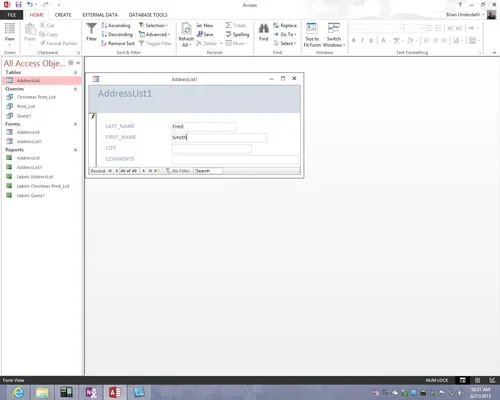Toggle Bold in Text Formatting group
500x400 pixels.
[354, 40]
